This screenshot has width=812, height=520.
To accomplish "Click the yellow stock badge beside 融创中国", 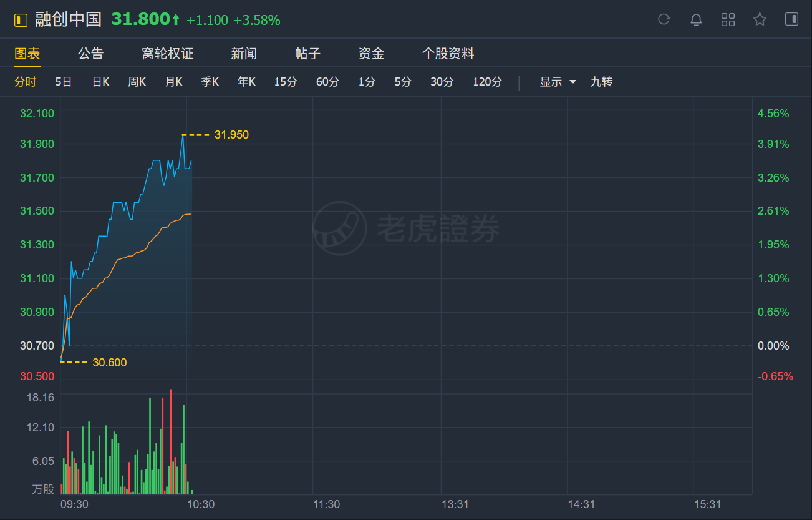I will click(x=21, y=20).
